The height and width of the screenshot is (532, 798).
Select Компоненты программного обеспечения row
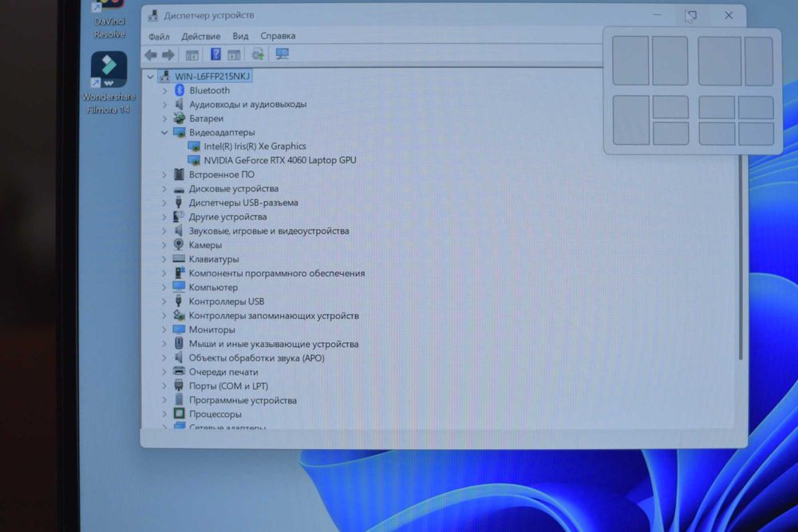pos(277,273)
